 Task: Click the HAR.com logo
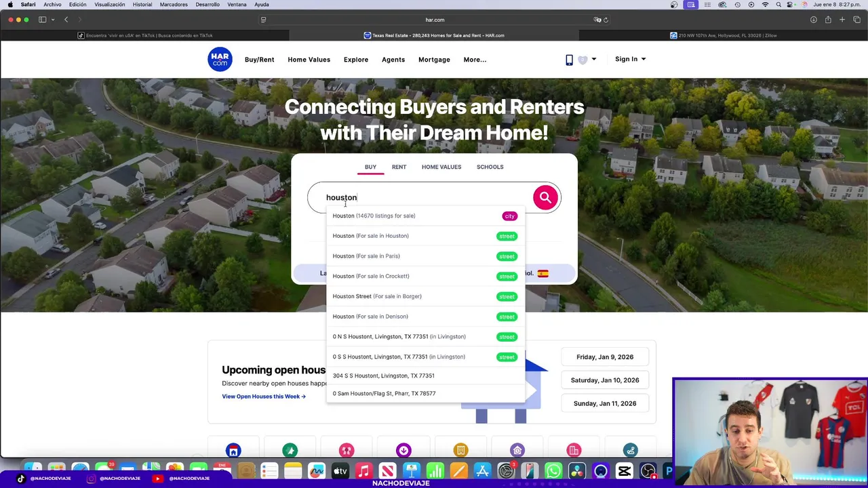(220, 60)
